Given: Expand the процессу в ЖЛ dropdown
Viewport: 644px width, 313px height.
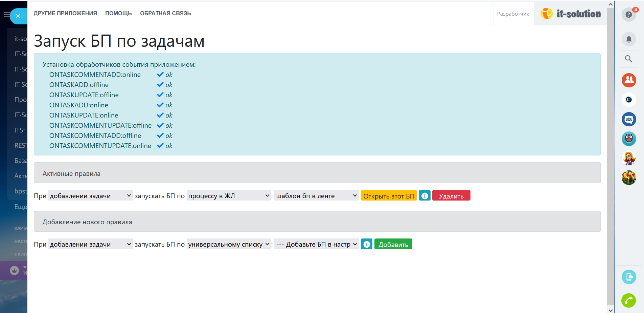Looking at the screenshot, I should [x=229, y=195].
